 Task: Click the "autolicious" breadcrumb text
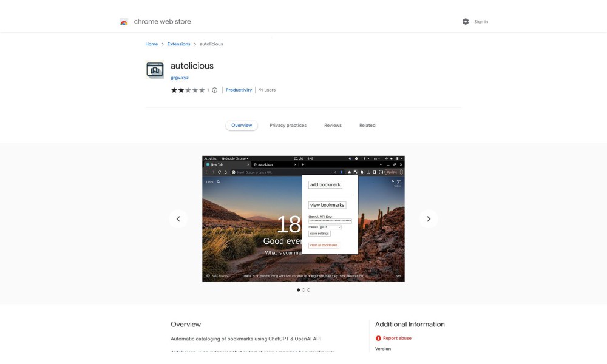point(211,44)
